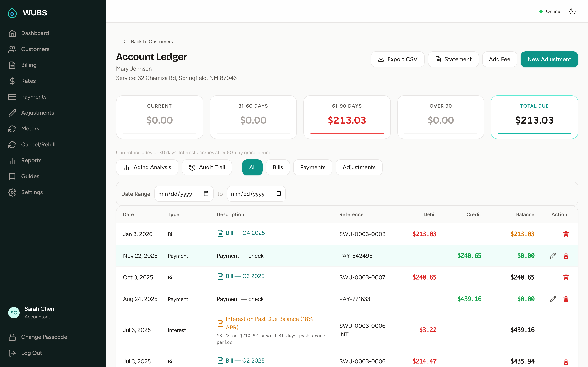Click the New Adjustment button
588x367 pixels.
(x=549, y=59)
